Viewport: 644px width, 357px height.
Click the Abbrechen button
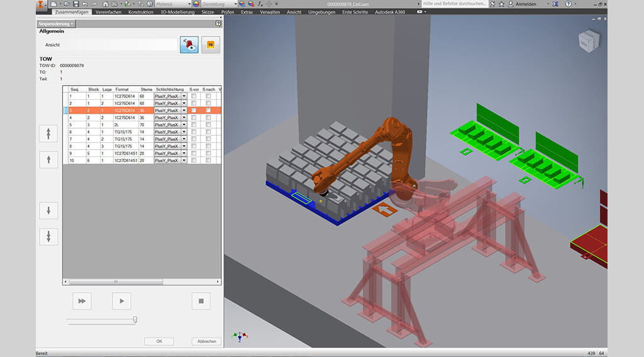tap(206, 341)
